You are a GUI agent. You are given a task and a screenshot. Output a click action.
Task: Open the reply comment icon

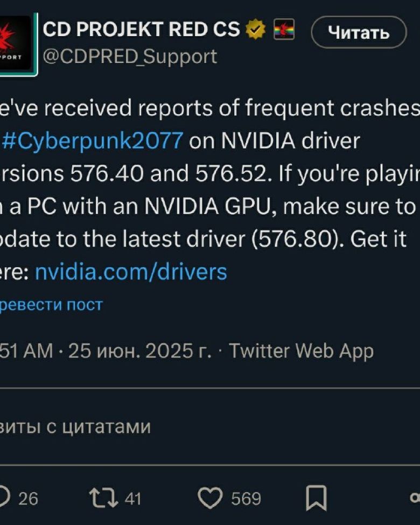coord(4,498)
